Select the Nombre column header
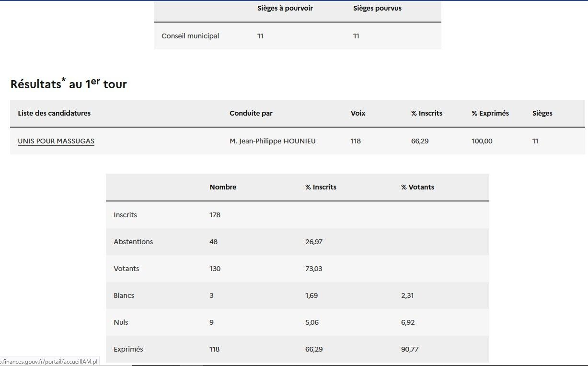This screenshot has height=366, width=588. [223, 187]
